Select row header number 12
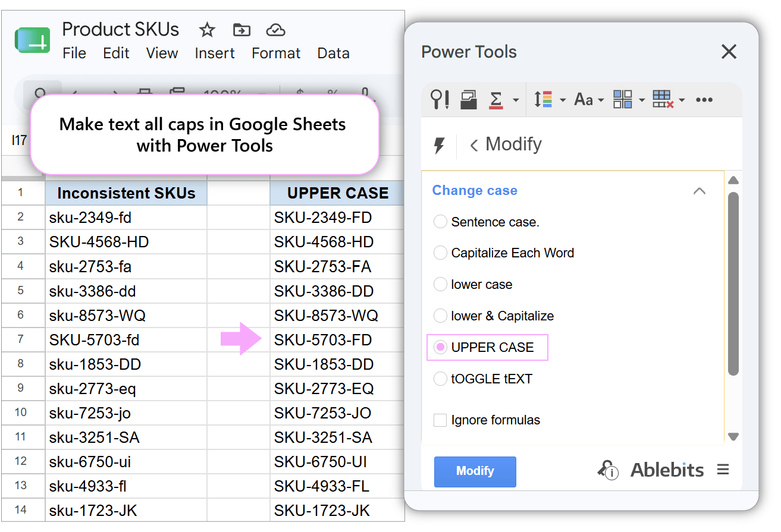The image size is (781, 532). click(x=23, y=462)
